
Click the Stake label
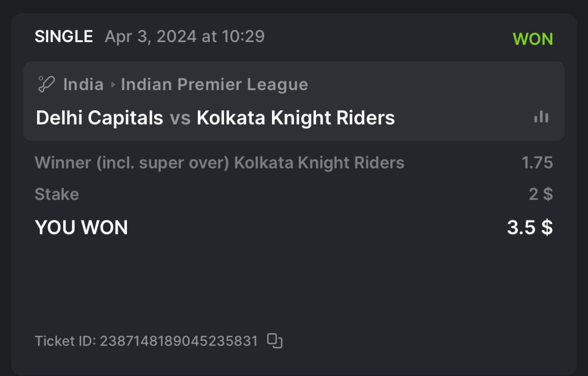(57, 194)
